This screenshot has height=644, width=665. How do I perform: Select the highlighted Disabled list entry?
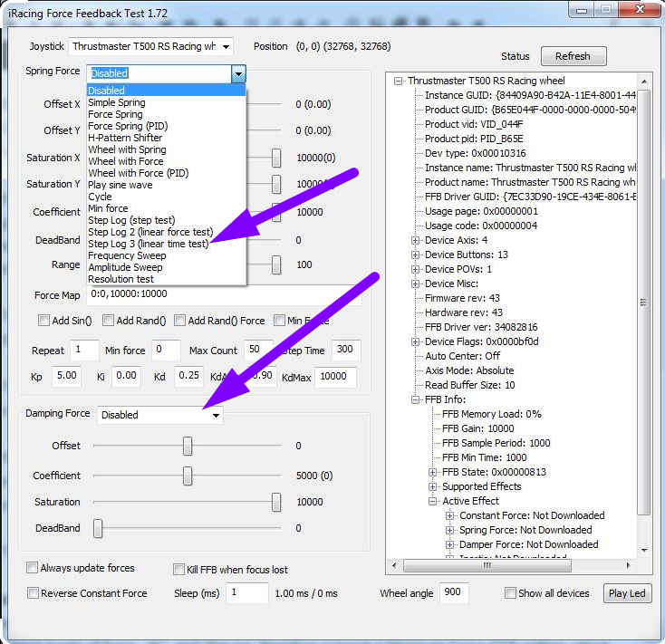tap(167, 91)
